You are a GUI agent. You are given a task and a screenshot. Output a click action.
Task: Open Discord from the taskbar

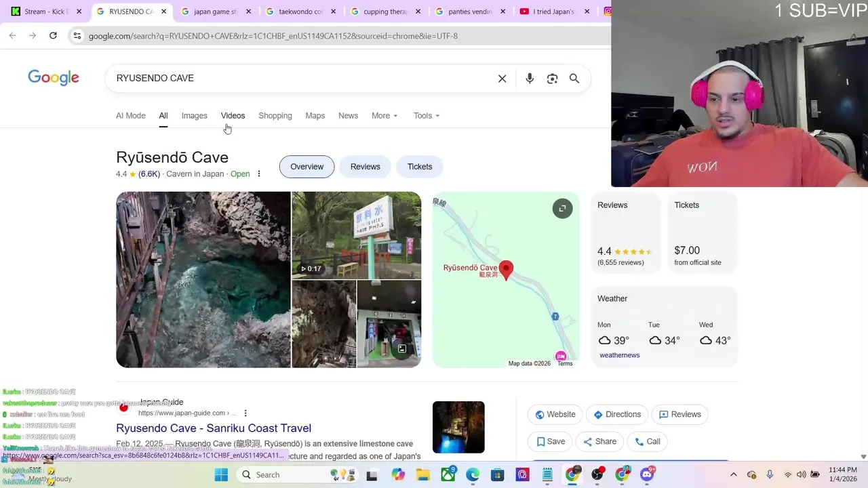(x=648, y=475)
